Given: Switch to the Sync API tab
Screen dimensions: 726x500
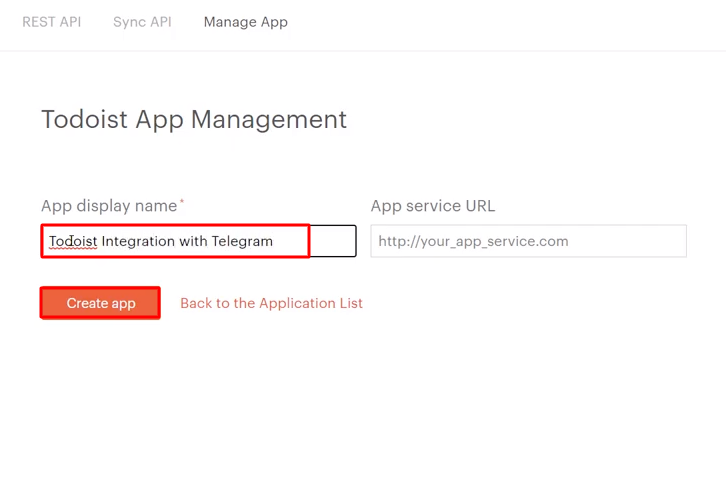Looking at the screenshot, I should tap(142, 22).
